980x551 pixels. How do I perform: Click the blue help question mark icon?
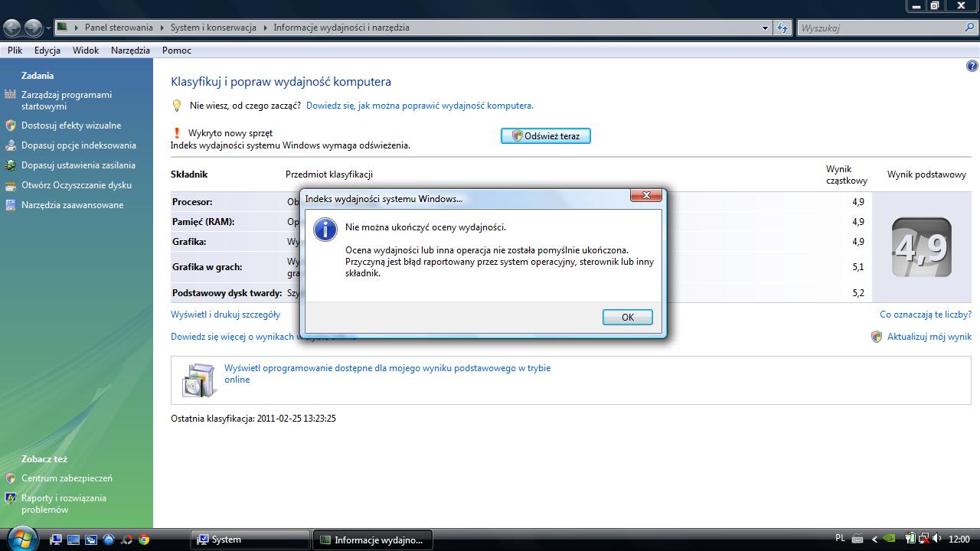tap(972, 67)
